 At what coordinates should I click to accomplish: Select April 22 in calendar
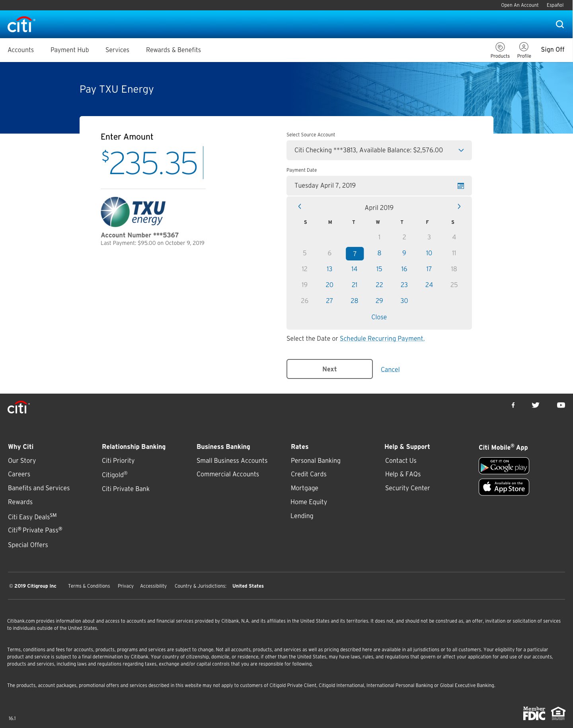pos(379,285)
